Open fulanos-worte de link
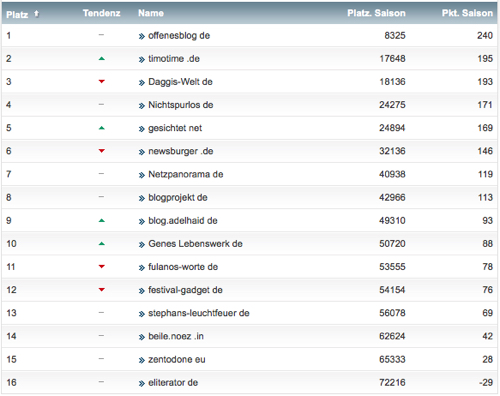Image resolution: width=500 pixels, height=396 pixels. [x=183, y=267]
